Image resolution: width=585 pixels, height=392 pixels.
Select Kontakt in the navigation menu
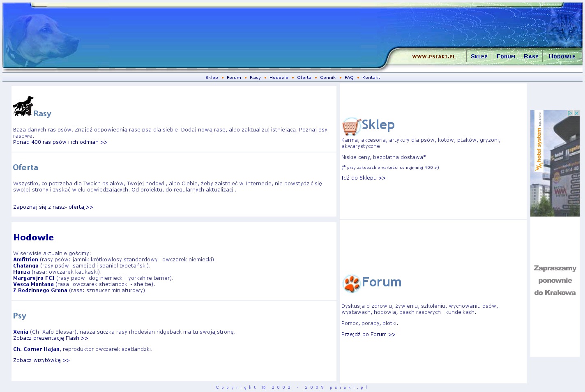click(x=371, y=78)
